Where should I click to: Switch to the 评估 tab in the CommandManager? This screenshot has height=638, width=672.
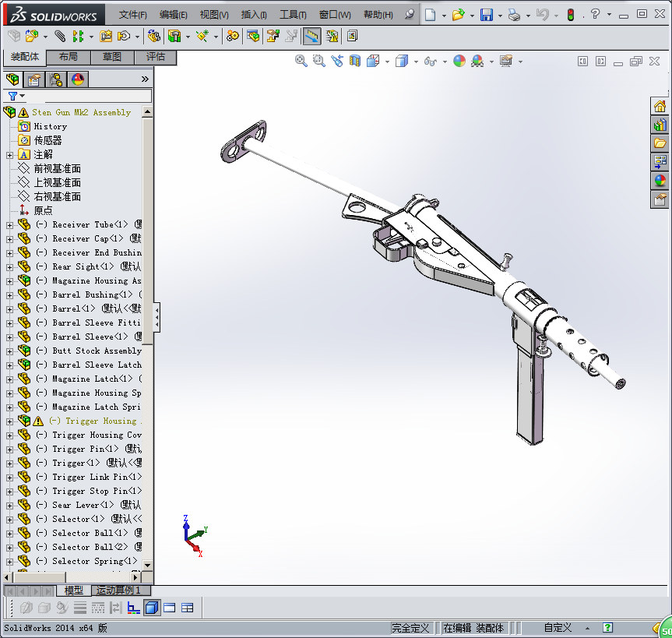(155, 57)
